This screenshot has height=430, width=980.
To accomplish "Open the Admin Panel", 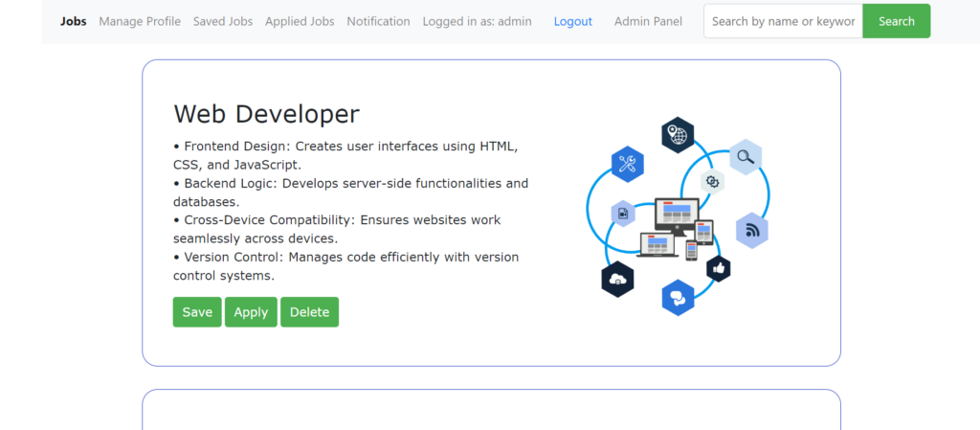I will (648, 21).
